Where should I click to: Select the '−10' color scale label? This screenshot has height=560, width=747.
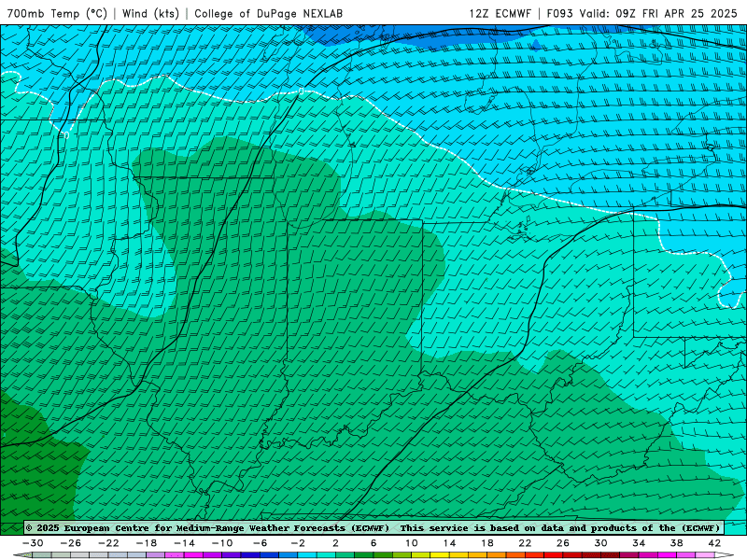point(222,543)
